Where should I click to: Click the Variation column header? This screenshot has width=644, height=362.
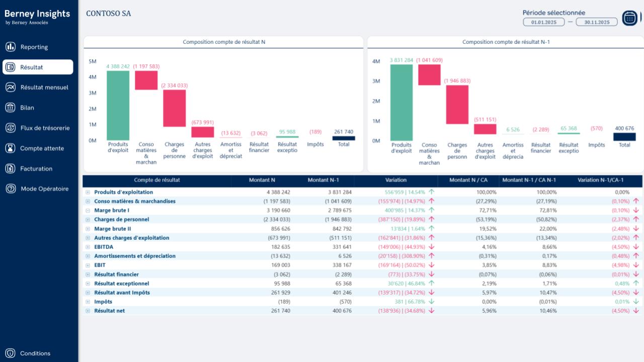pyautogui.click(x=396, y=180)
